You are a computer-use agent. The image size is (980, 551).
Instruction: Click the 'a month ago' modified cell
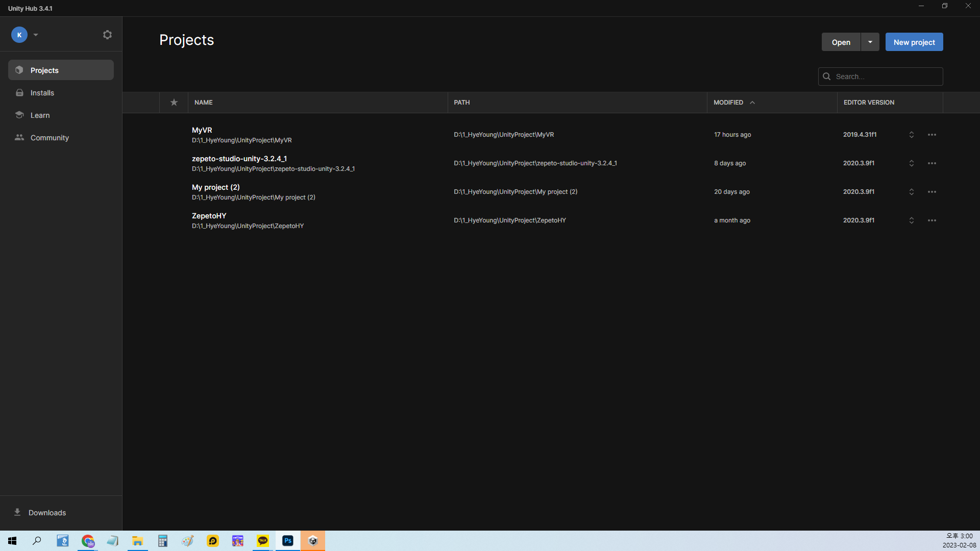click(x=732, y=220)
